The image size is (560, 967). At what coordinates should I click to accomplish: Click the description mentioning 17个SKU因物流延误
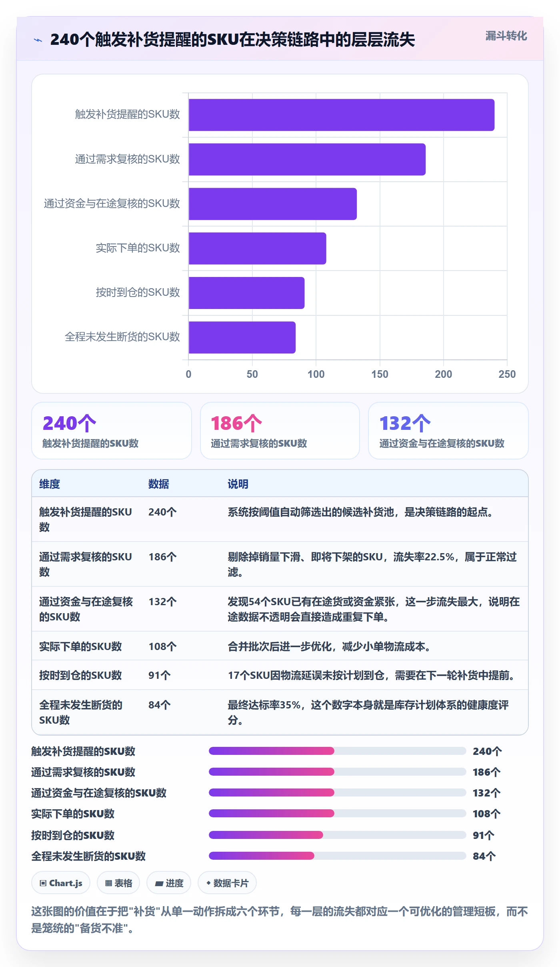372,675
